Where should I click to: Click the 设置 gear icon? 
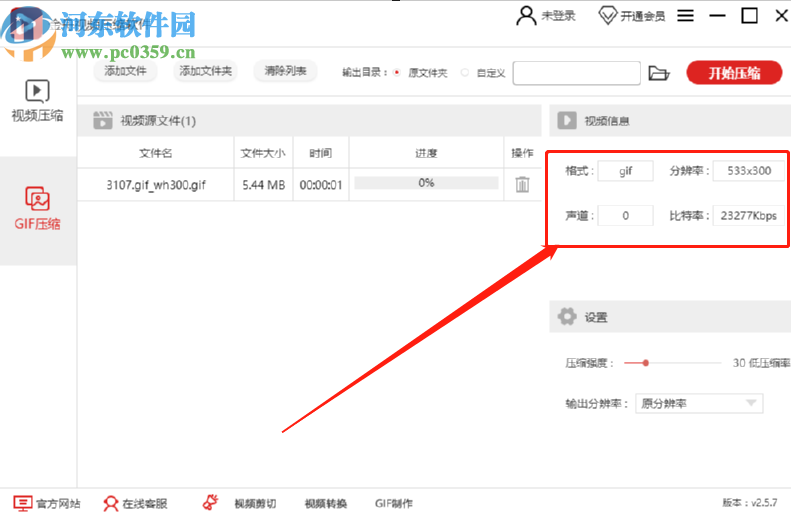567,317
